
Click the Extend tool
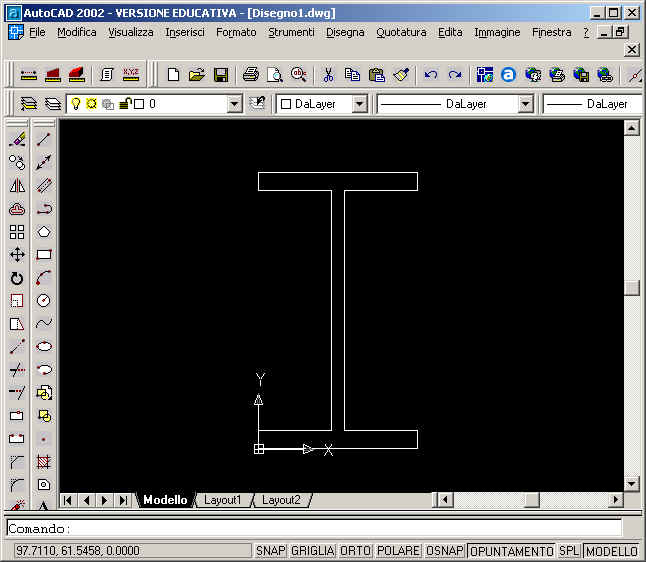[x=17, y=393]
